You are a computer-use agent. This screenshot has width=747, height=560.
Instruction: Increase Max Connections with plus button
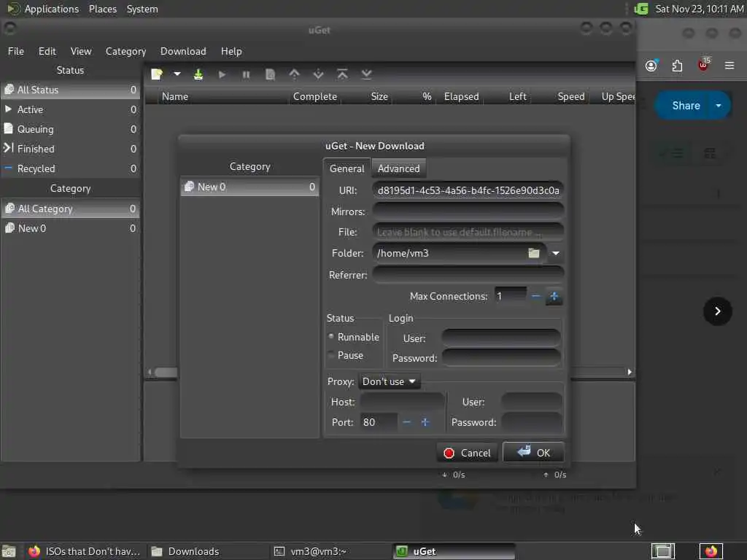[x=554, y=296]
